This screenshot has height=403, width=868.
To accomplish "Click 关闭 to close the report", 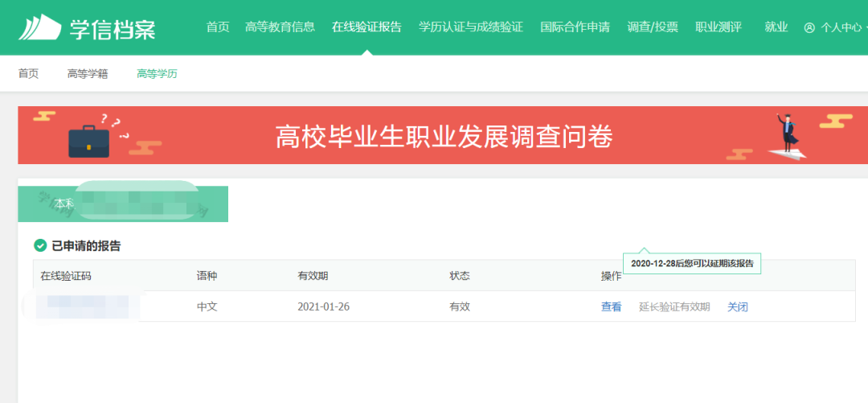I will pos(737,306).
